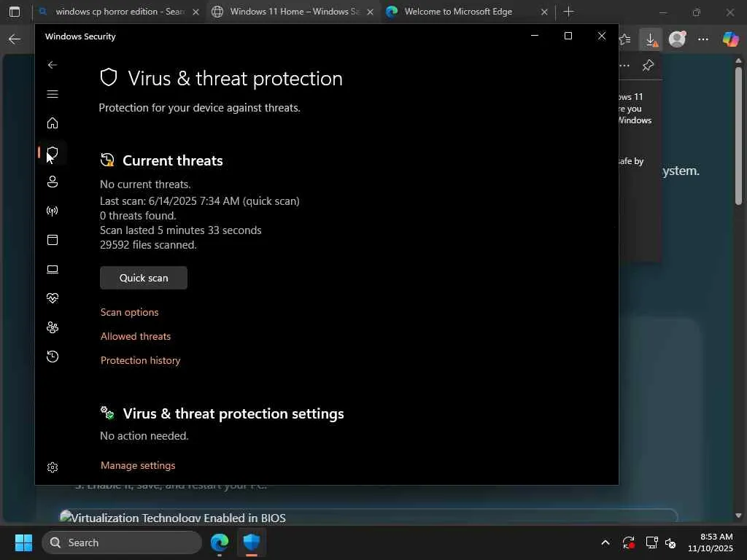Viewport: 747px width, 560px height.
Task: Click taskbar Search box
Action: pos(122,542)
